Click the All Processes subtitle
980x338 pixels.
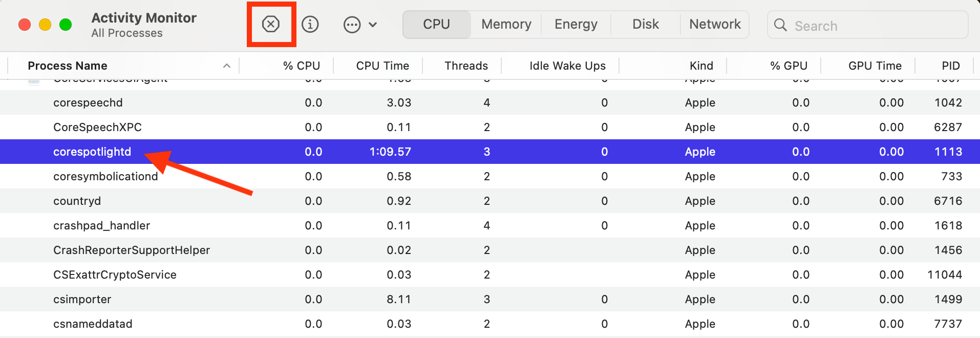click(127, 33)
